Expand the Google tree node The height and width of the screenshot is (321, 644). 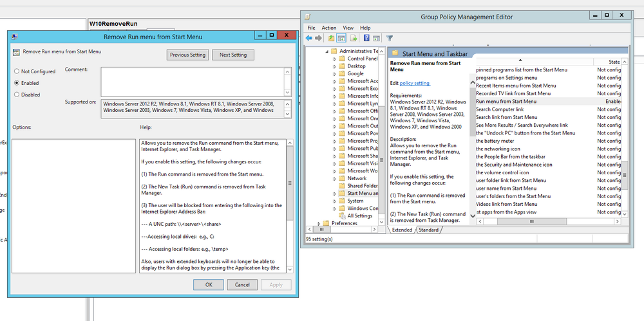(x=335, y=74)
